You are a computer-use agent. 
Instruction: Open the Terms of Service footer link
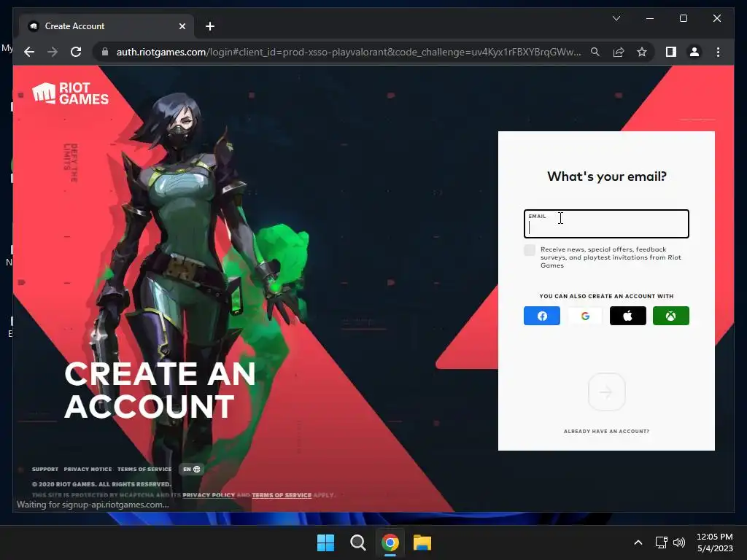[144, 469]
